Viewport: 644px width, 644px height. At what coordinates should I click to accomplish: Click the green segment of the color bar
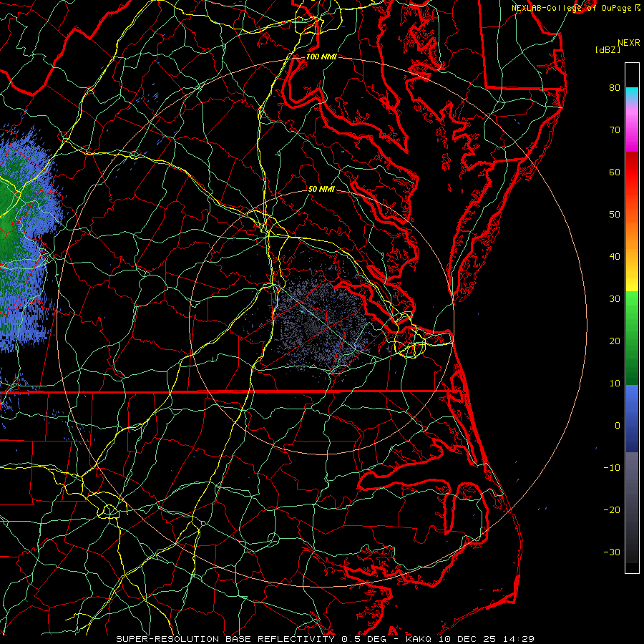coord(632,338)
